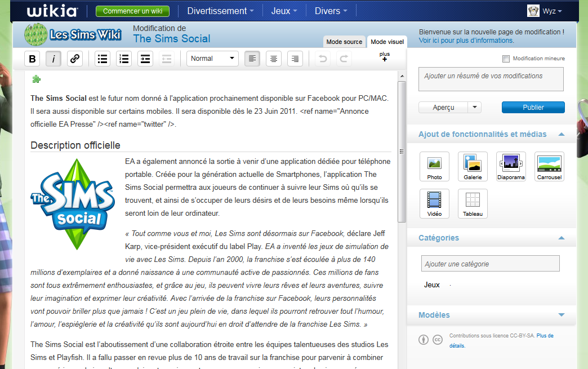Insert a link with chain icon
The height and width of the screenshot is (369, 588).
click(x=75, y=59)
